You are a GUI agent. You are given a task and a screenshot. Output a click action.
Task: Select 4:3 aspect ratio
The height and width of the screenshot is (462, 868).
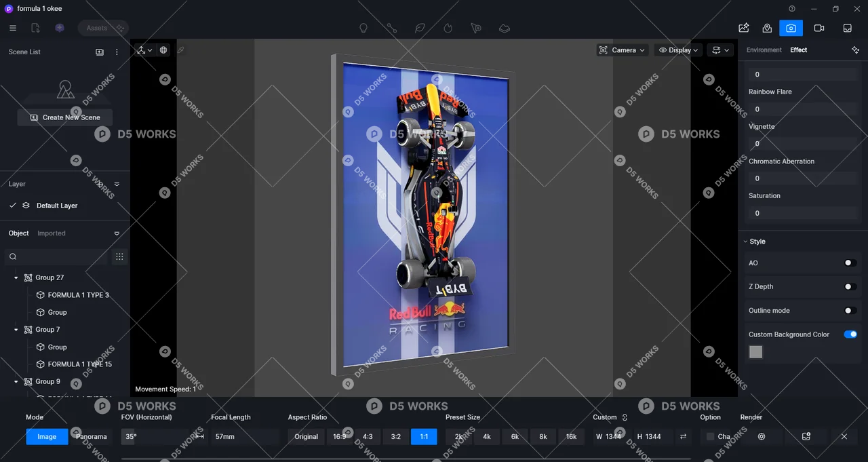[368, 437]
